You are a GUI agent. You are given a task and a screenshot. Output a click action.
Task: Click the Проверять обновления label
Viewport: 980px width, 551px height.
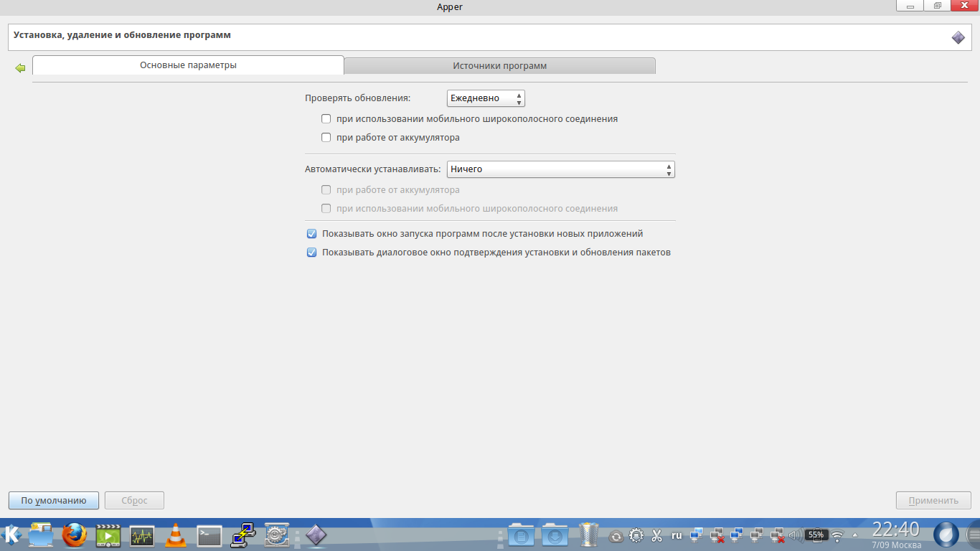pyautogui.click(x=358, y=98)
